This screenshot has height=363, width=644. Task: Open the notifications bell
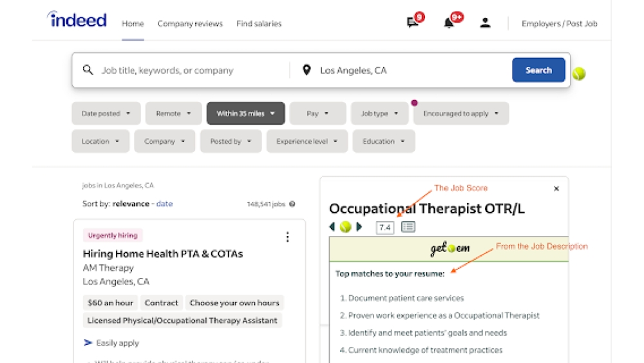click(449, 23)
